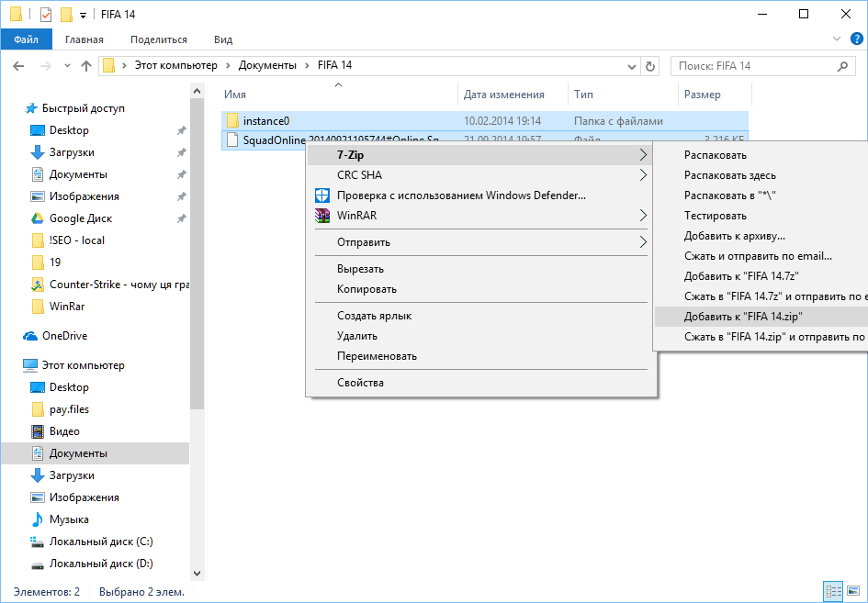The width and height of the screenshot is (868, 603).
Task: Open the recent locations dropdown arrow
Action: [x=67, y=66]
